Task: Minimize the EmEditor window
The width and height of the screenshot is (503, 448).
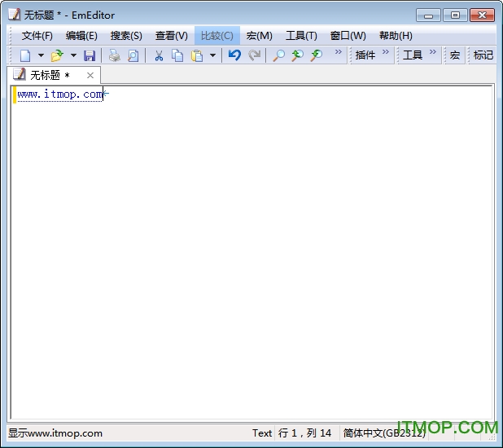Action: point(428,15)
